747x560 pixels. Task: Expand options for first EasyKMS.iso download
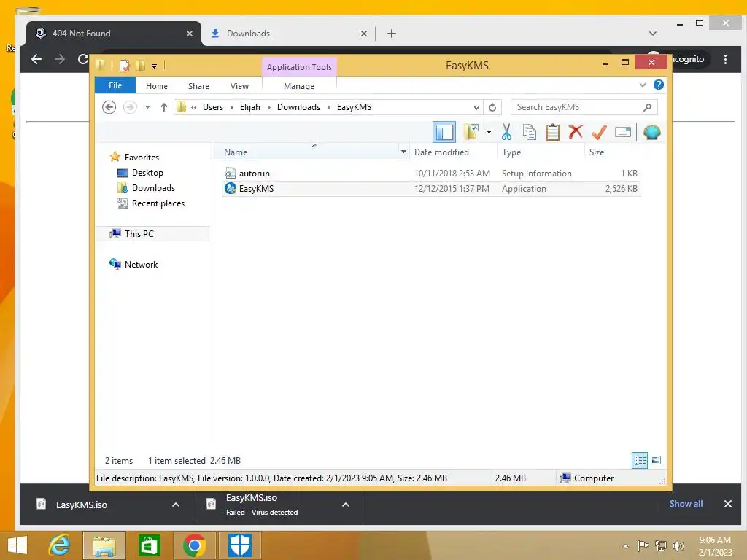[x=176, y=505]
